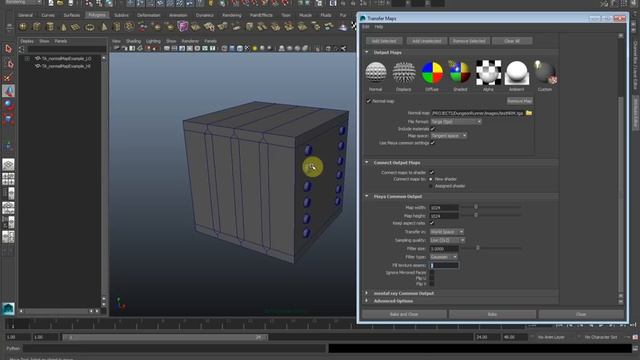The width and height of the screenshot is (640, 360).
Task: Toggle Connect maps to shader checkbox
Action: (432, 172)
